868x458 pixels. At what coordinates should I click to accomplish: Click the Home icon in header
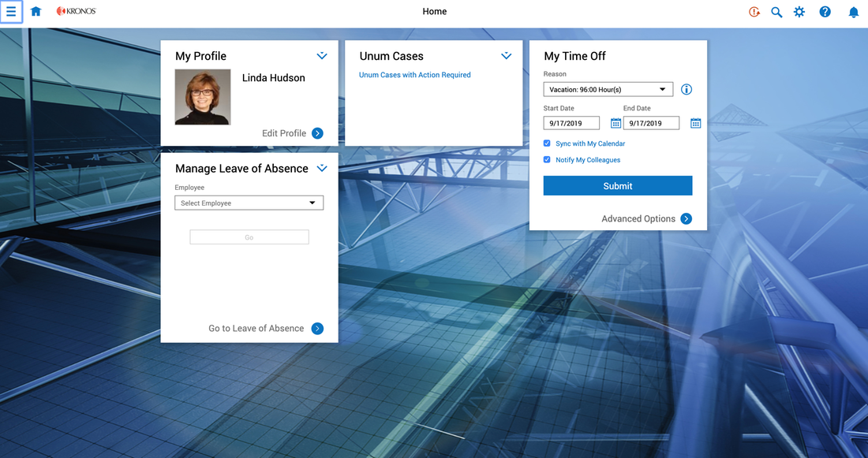[x=36, y=12]
